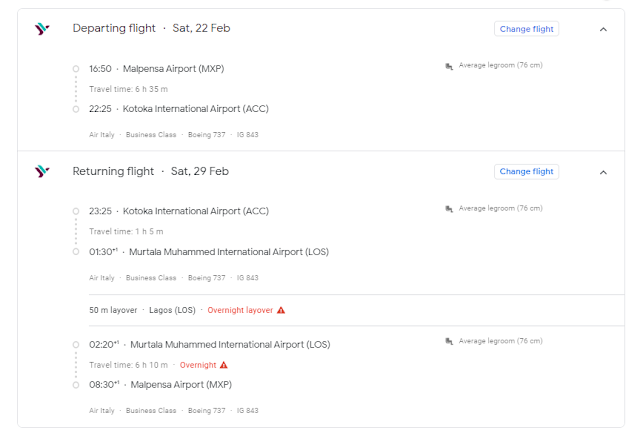The width and height of the screenshot is (640, 439).
Task: Click warning triangle next to Overnight travel time
Action: pyautogui.click(x=224, y=365)
